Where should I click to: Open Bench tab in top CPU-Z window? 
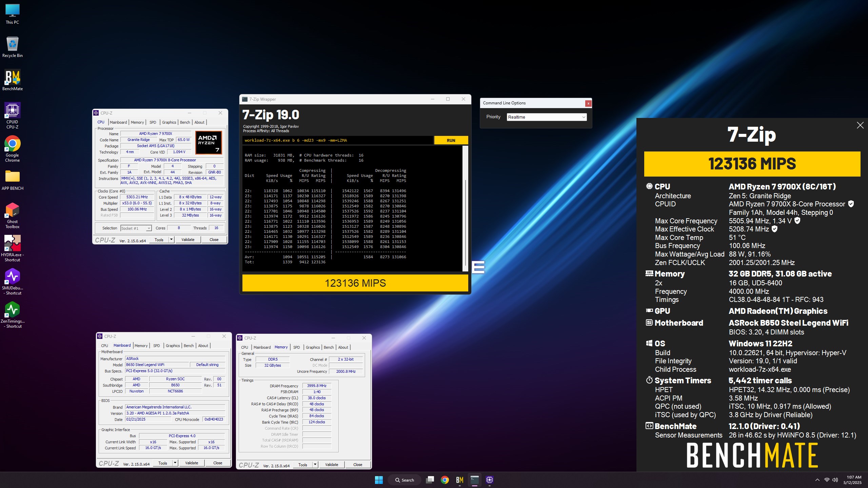click(x=185, y=122)
